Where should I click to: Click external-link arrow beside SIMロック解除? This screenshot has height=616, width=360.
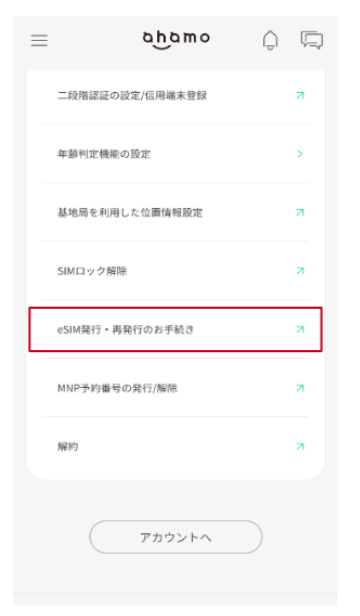coord(300,271)
